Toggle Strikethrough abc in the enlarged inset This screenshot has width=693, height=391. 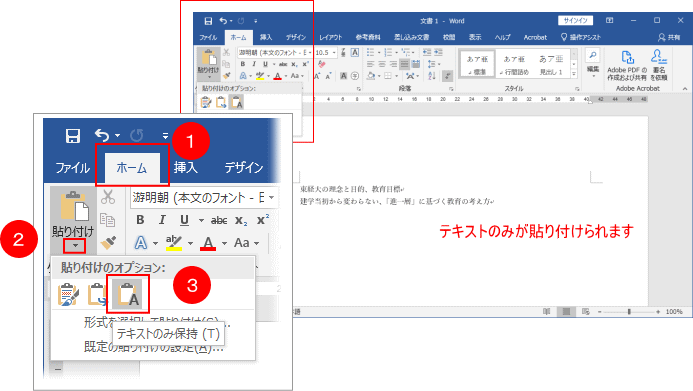click(x=219, y=220)
